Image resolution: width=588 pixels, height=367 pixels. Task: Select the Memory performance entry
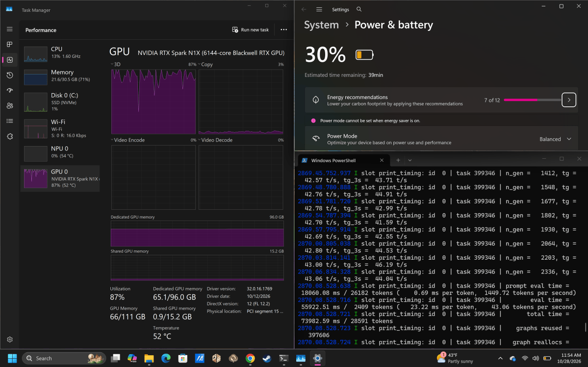click(x=60, y=76)
